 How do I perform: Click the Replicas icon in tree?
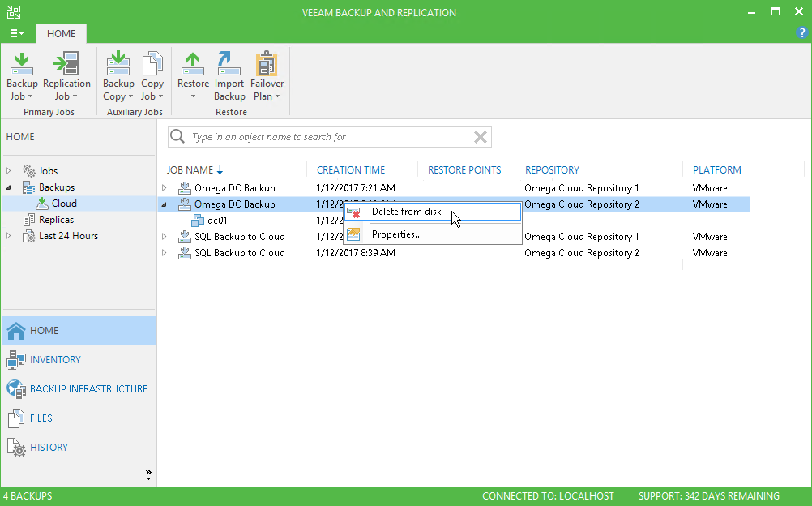click(29, 220)
